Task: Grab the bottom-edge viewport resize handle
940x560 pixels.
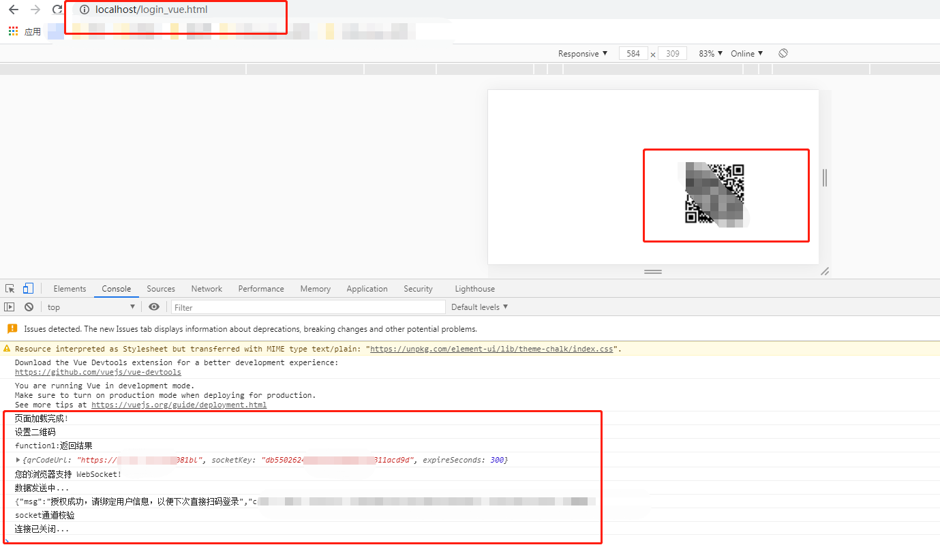Action: [x=653, y=272]
